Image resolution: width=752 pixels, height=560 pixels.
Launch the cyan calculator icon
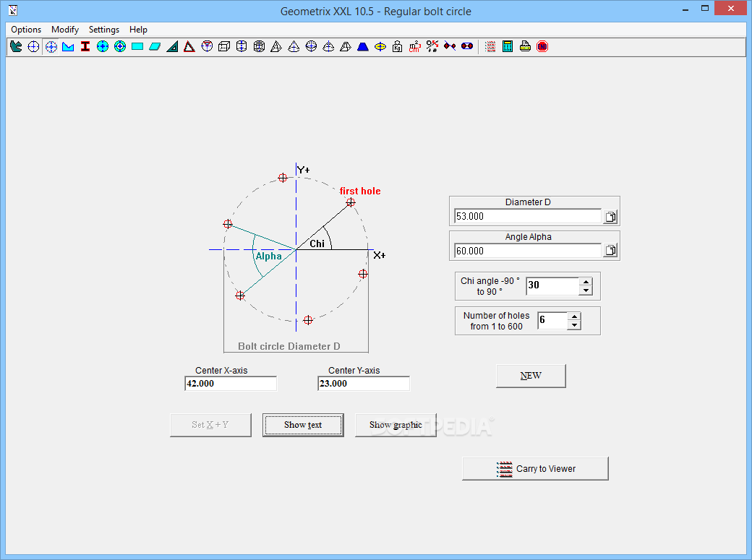tap(508, 46)
